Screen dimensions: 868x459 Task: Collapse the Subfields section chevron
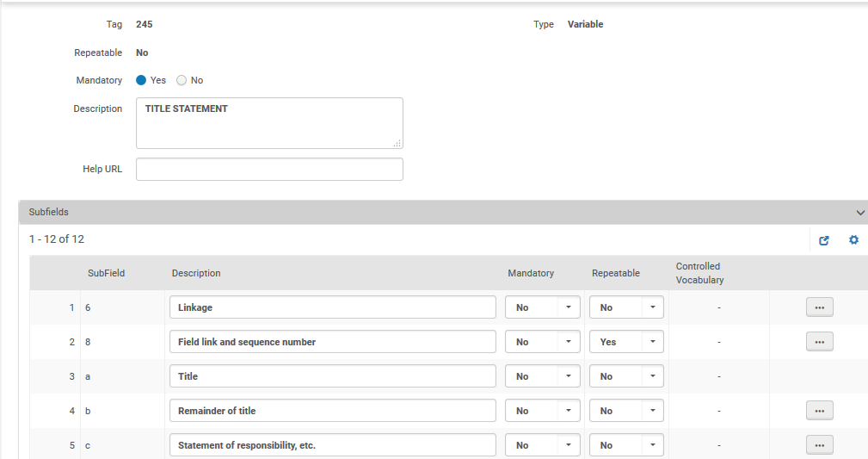pyautogui.click(x=859, y=212)
